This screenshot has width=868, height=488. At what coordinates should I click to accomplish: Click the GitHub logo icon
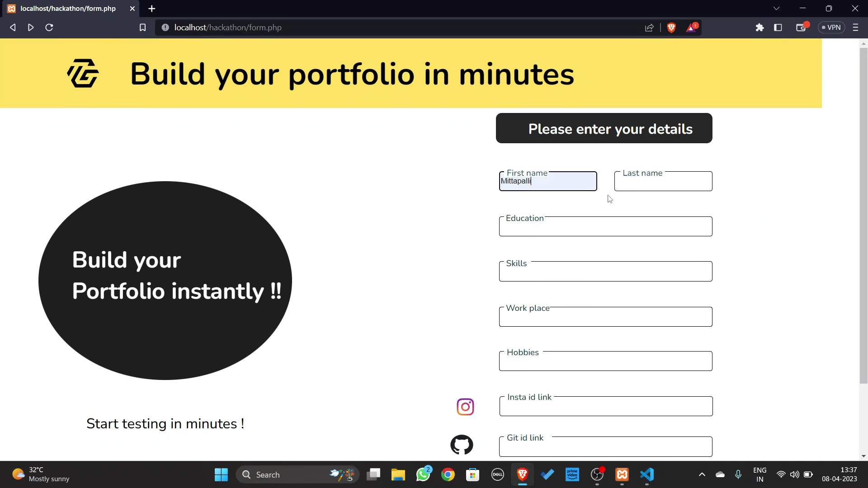click(x=462, y=445)
